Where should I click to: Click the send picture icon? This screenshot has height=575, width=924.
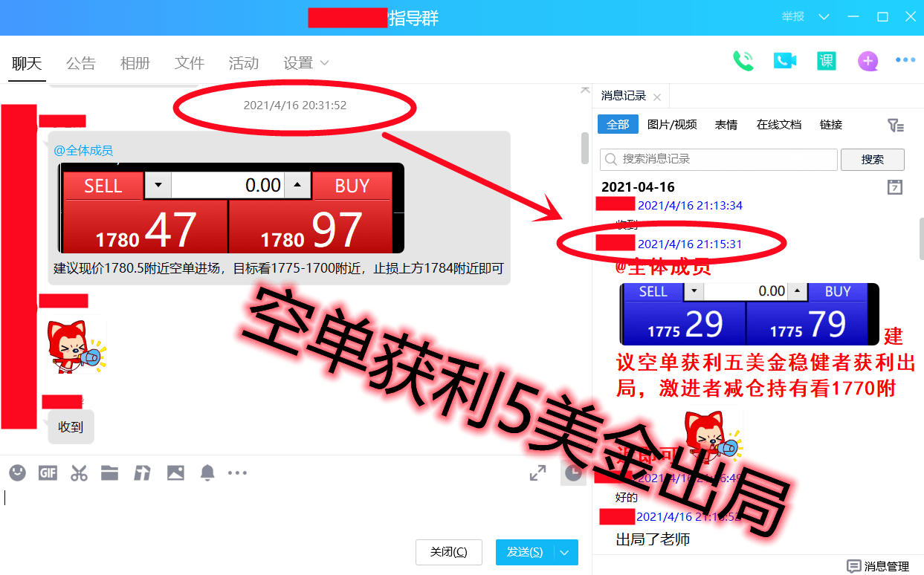tap(175, 472)
